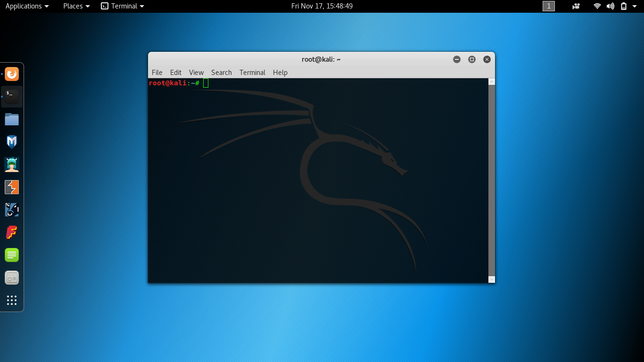This screenshot has width=644, height=362.
Task: Click the workspace 1 indicator button
Action: coord(549,6)
